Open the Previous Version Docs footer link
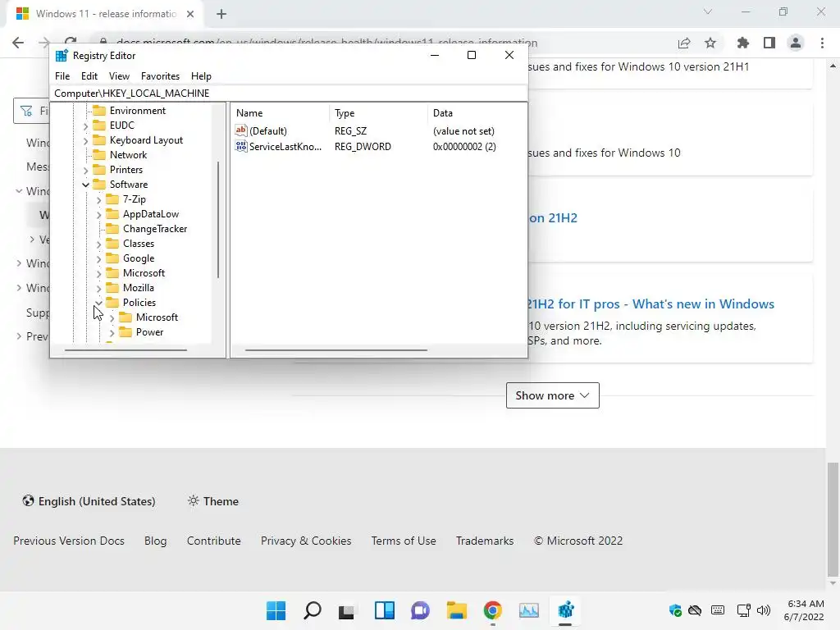 (69, 541)
